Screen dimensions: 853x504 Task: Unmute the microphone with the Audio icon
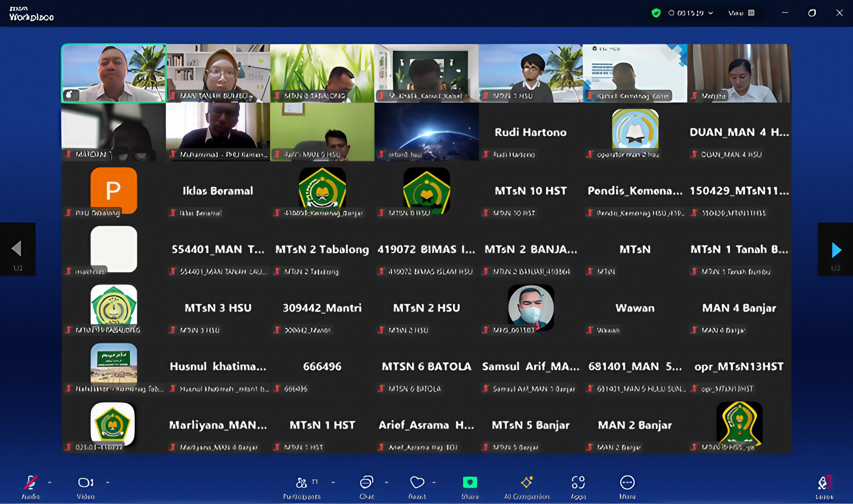tap(31, 483)
